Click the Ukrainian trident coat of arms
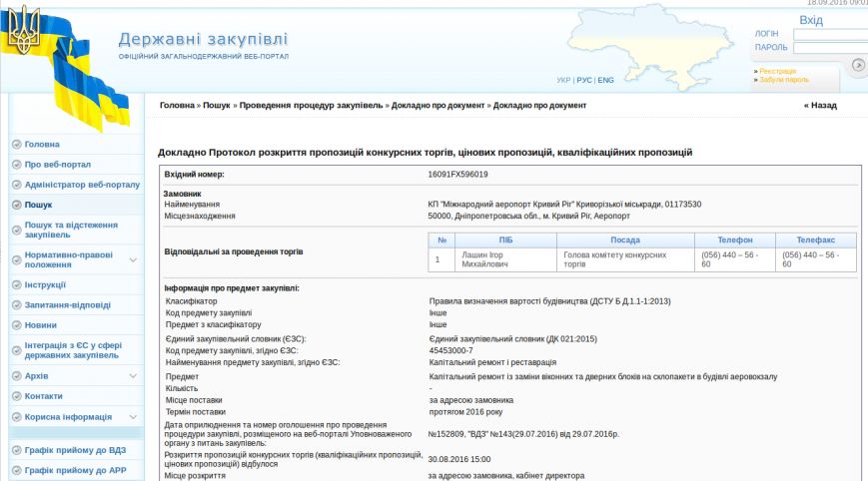 point(22,30)
